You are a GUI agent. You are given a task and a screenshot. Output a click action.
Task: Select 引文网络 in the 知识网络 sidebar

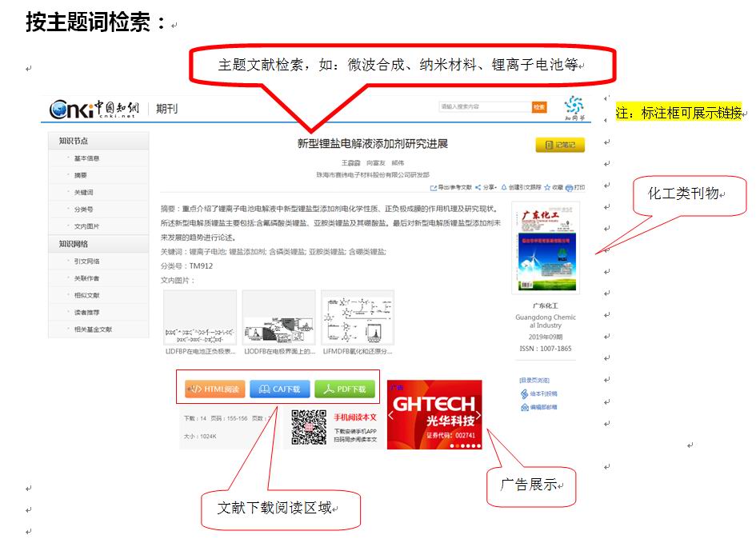(86, 262)
